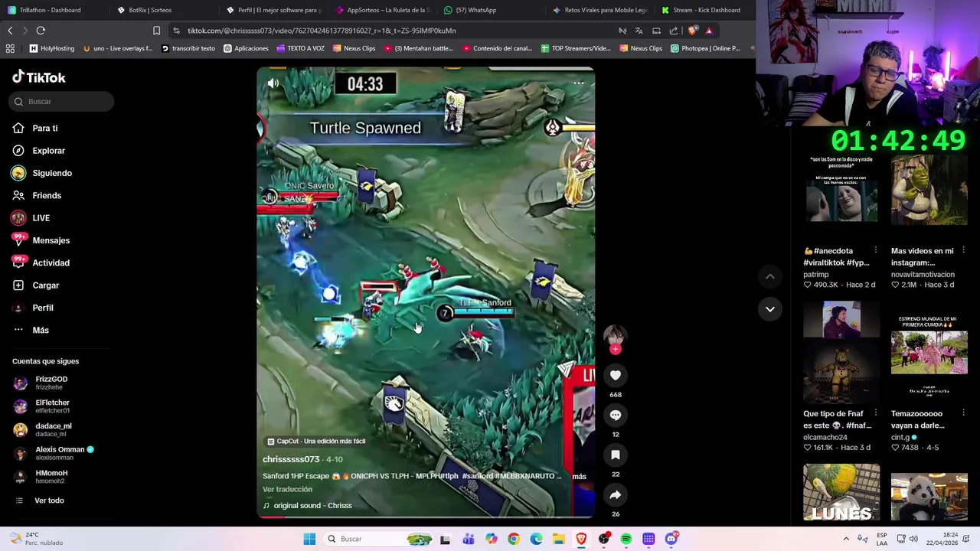Image resolution: width=980 pixels, height=551 pixels.
Task: Click the Buscar search field in TikTok
Action: tap(62, 101)
